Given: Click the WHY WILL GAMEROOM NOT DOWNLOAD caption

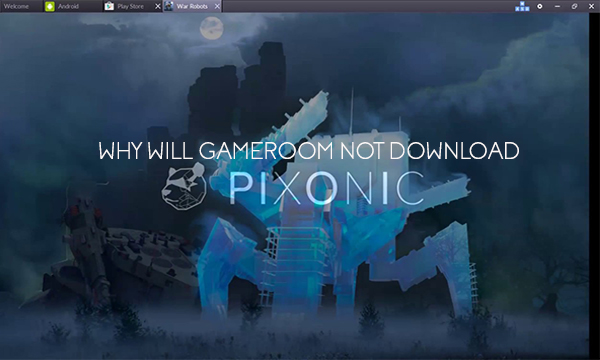Looking at the screenshot, I should [309, 150].
